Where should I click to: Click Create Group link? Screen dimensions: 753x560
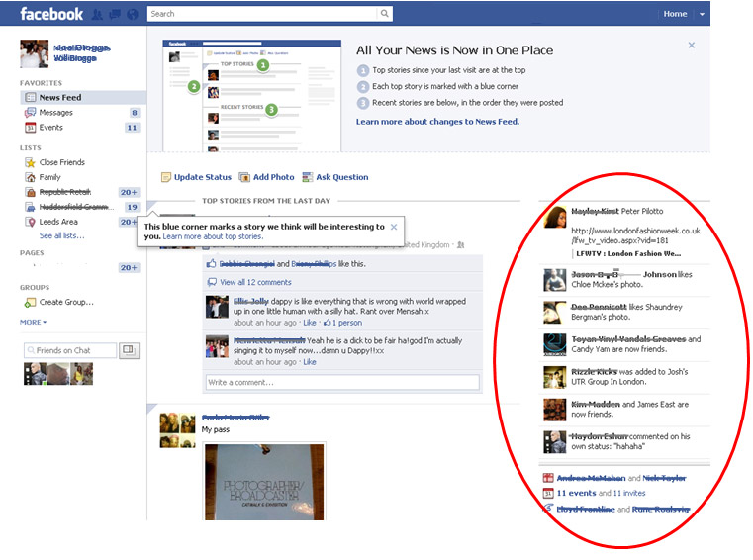[66, 302]
